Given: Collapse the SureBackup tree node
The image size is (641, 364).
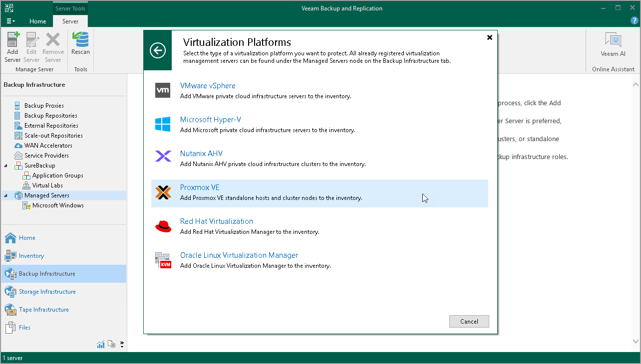Looking at the screenshot, I should [6, 166].
